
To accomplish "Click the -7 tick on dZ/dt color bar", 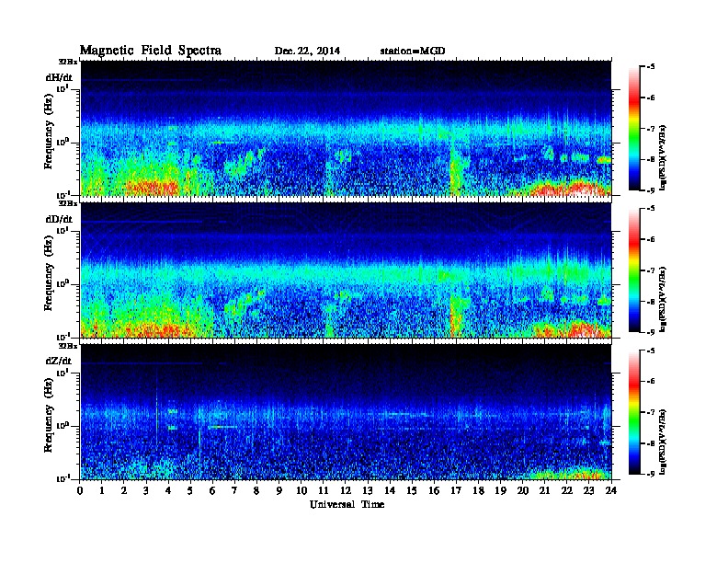I will (x=651, y=412).
